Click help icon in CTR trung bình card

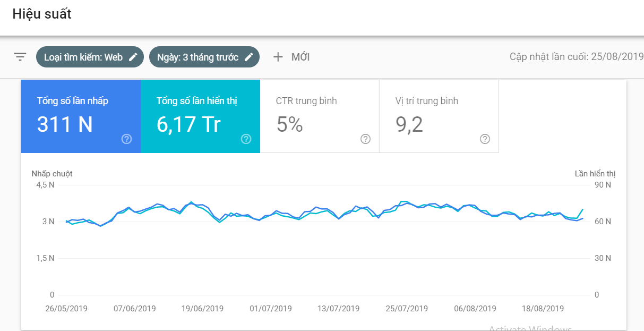coord(365,139)
